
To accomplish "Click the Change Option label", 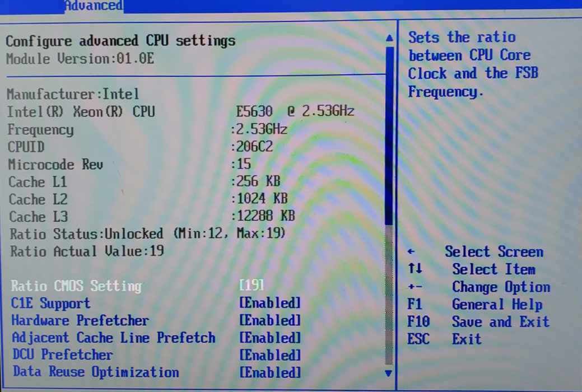I will coord(501,287).
